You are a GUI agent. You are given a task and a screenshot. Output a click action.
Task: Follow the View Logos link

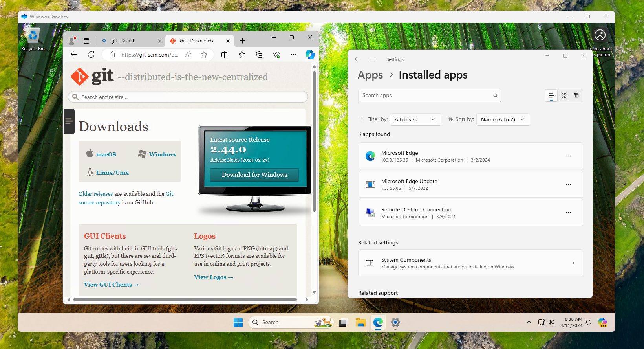[x=214, y=277]
